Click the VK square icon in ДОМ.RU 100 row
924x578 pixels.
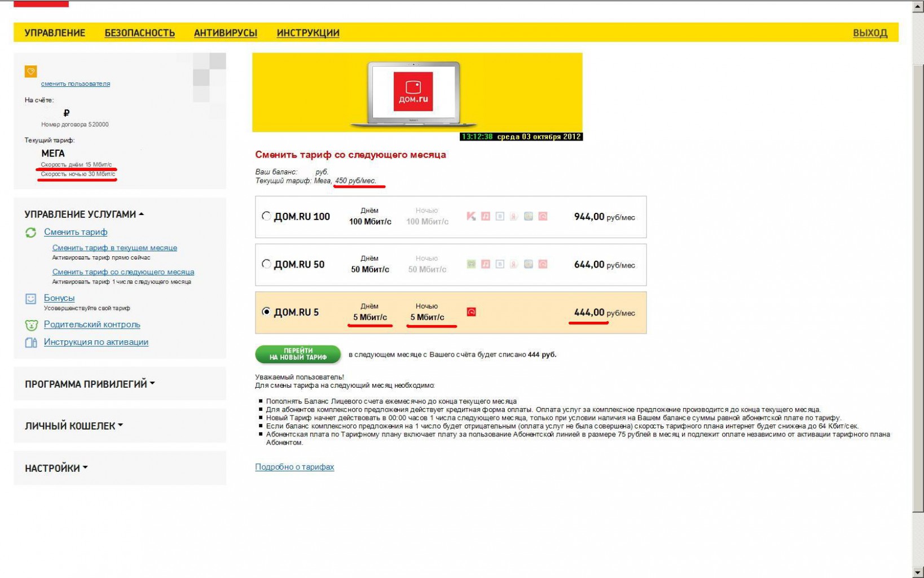click(x=500, y=216)
